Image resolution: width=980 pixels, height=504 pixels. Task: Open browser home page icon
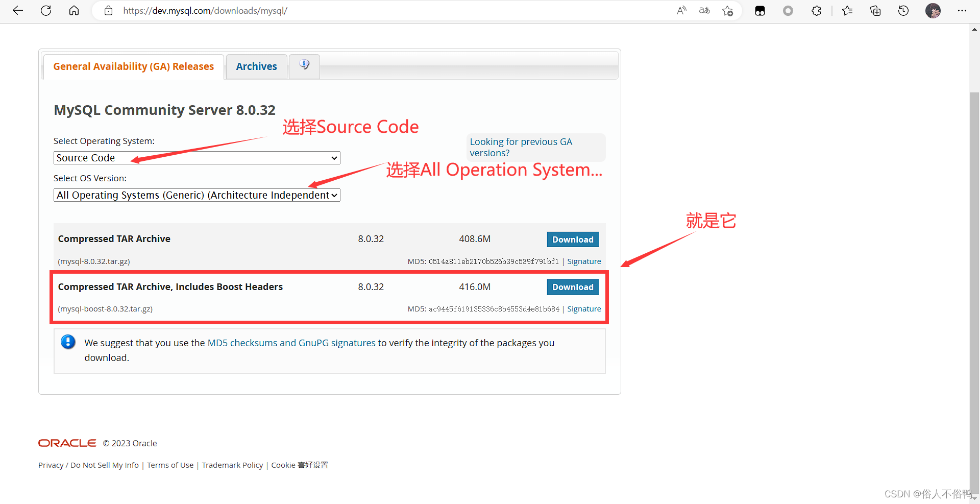(x=74, y=10)
